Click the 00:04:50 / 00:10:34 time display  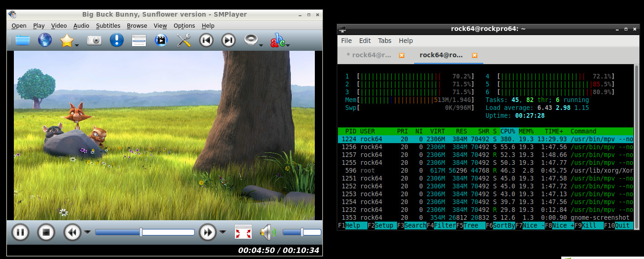(278, 250)
